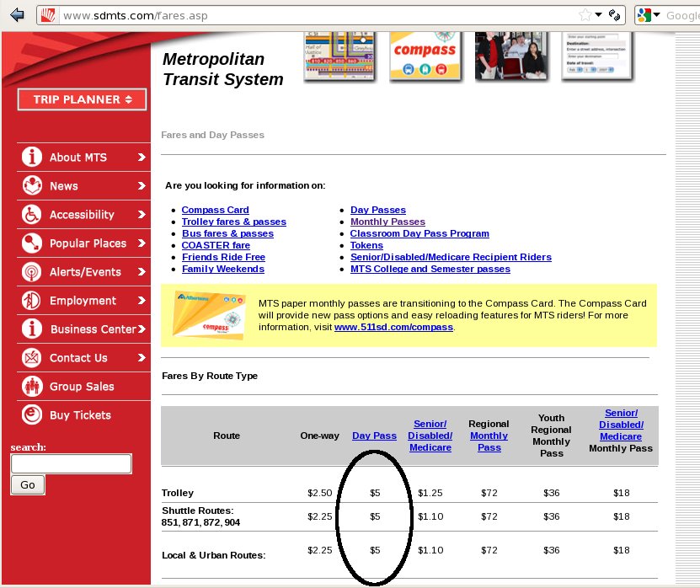Follow MTS College and Semester passes link
Screen dimensions: 700x588
point(430,269)
